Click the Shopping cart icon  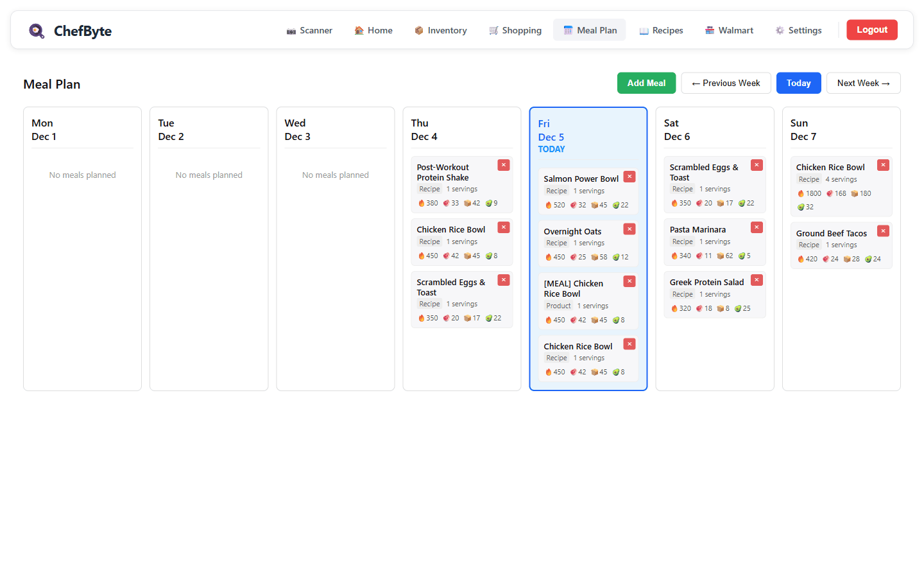tap(494, 30)
